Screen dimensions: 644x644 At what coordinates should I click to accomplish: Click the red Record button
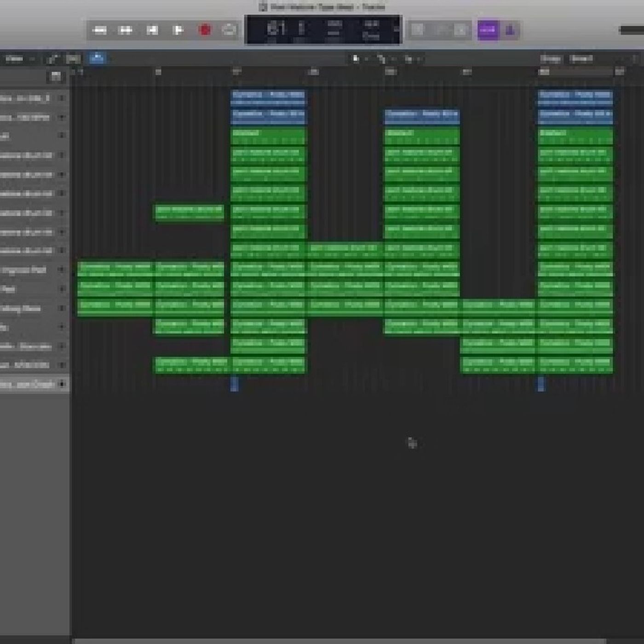205,30
